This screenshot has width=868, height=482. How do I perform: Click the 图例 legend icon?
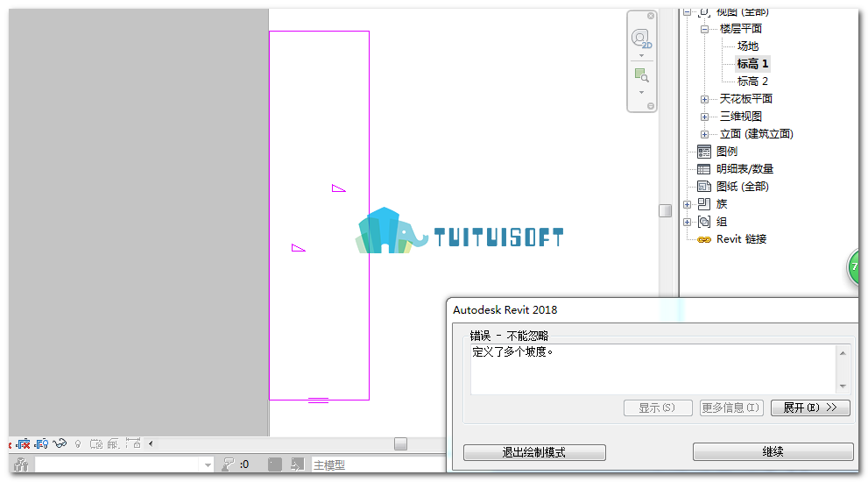[x=704, y=152]
